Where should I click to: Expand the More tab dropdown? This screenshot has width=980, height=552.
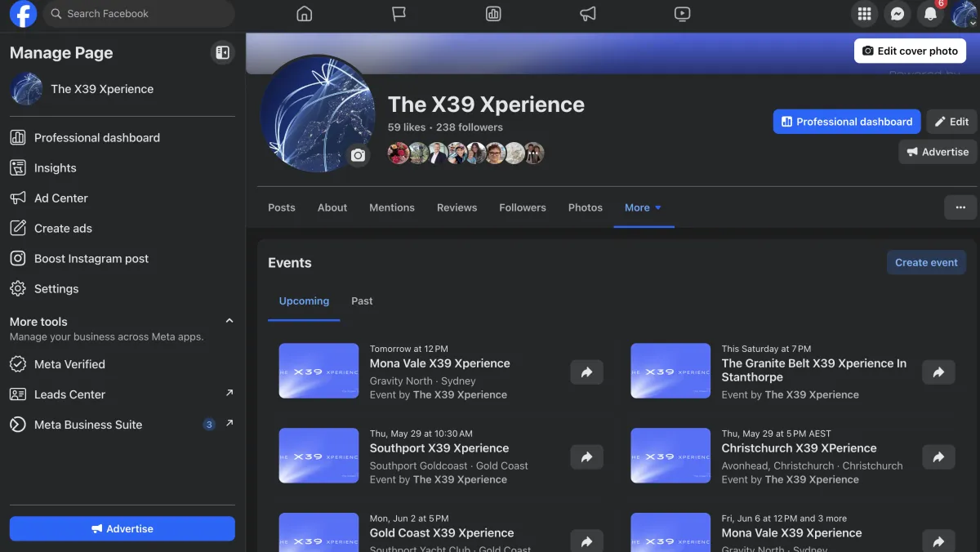point(643,207)
